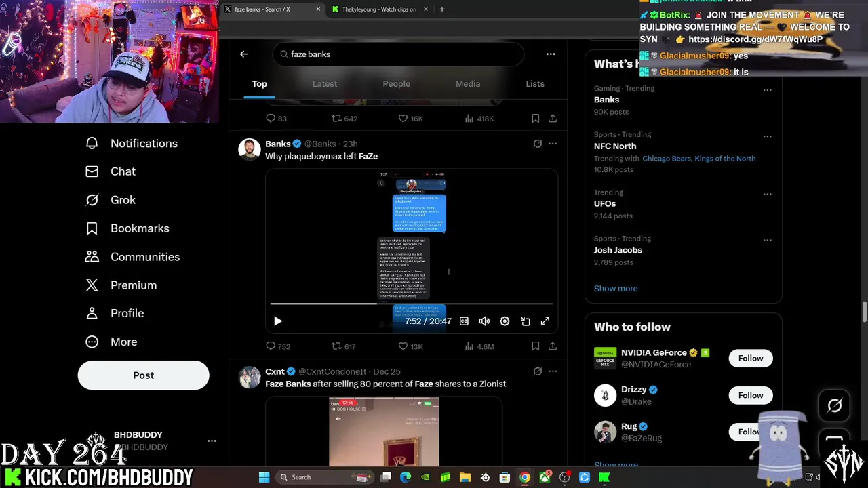Switch to the Lists tab
868x488 pixels.
coord(535,84)
